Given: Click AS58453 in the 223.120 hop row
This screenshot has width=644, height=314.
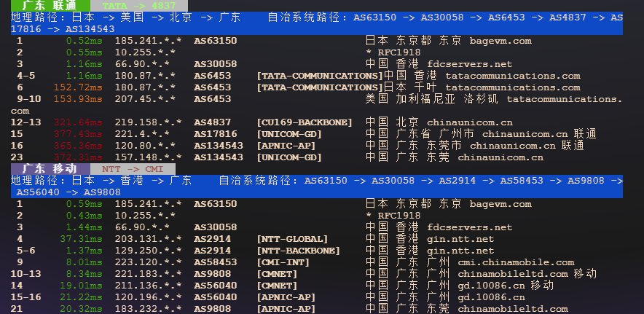Looking at the screenshot, I should point(215,262).
